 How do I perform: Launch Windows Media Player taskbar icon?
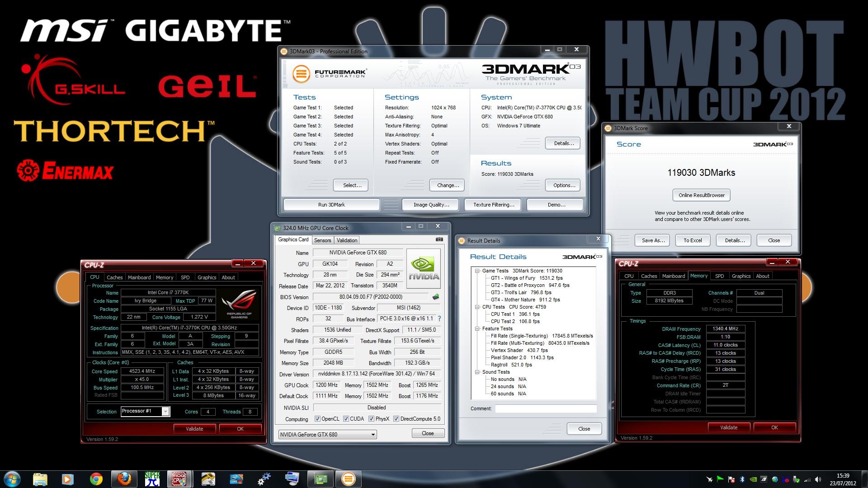[x=67, y=479]
